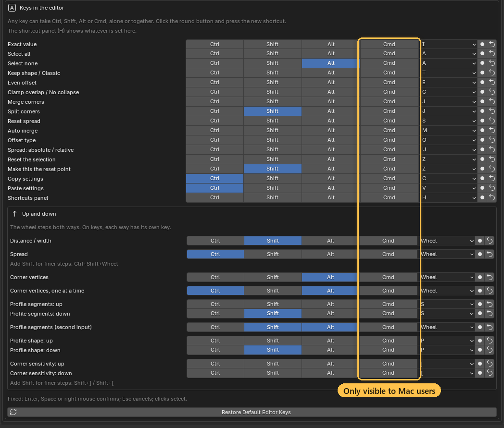Reset the Offset type shortcut
The width and height of the screenshot is (504, 428).
pos(492,140)
